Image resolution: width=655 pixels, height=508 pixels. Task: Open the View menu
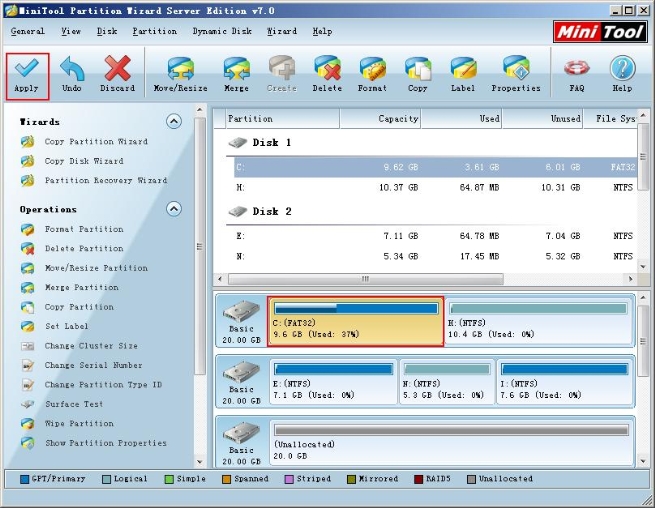pos(71,31)
